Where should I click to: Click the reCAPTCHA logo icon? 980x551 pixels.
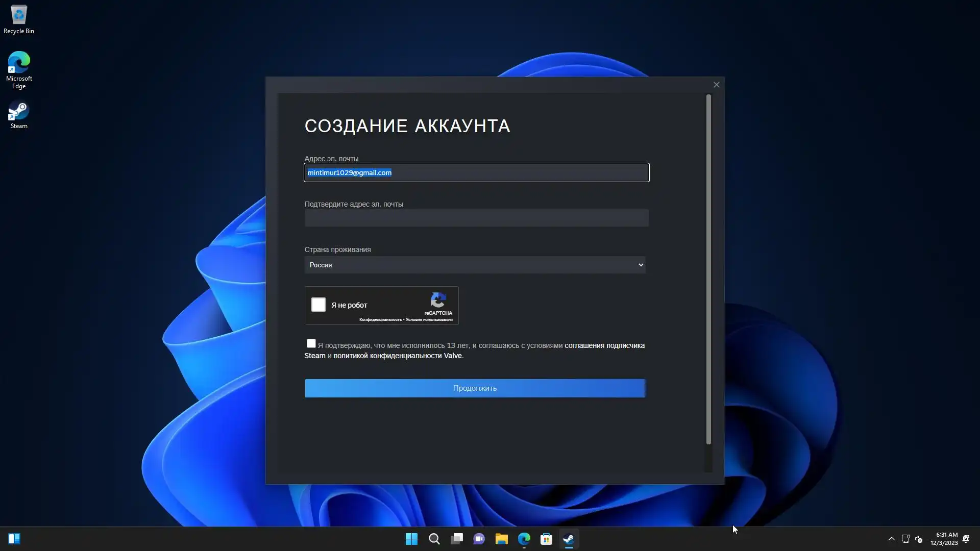pyautogui.click(x=438, y=300)
